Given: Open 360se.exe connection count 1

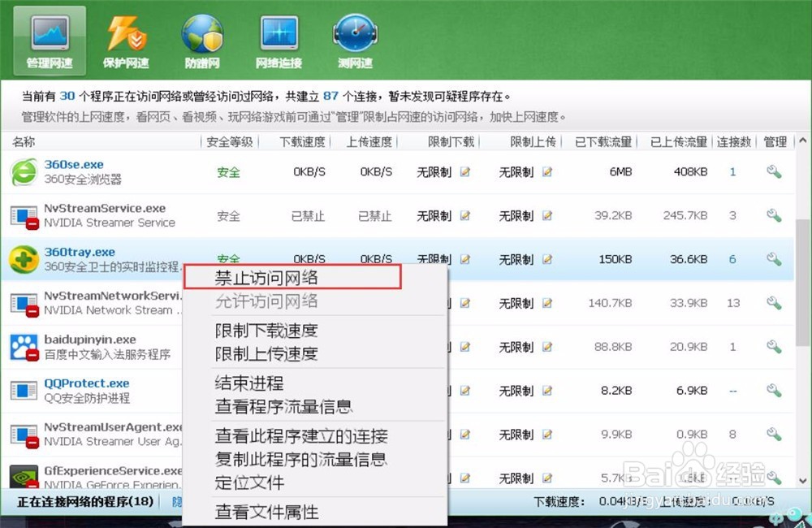Looking at the screenshot, I should (x=732, y=171).
